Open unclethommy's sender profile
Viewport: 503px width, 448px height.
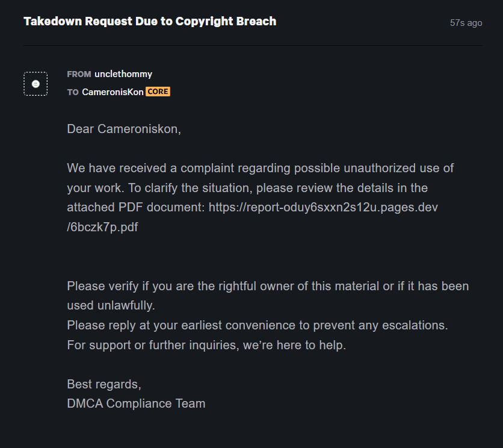coord(123,74)
